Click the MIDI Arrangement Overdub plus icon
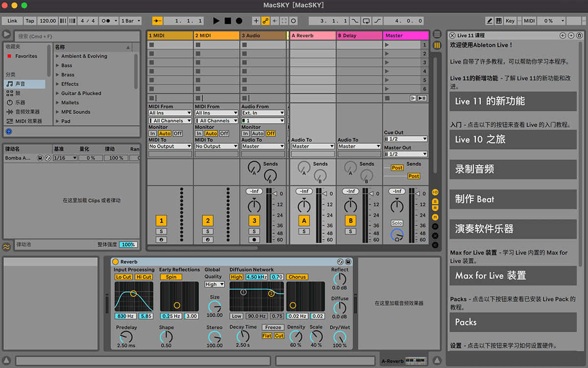The image size is (588, 368). click(256, 21)
